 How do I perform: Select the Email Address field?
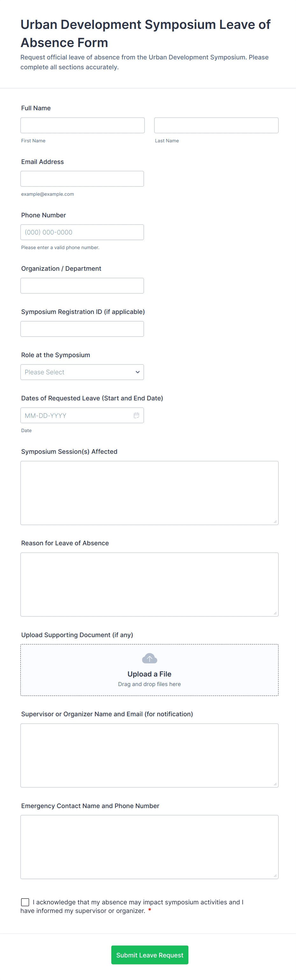coord(82,179)
